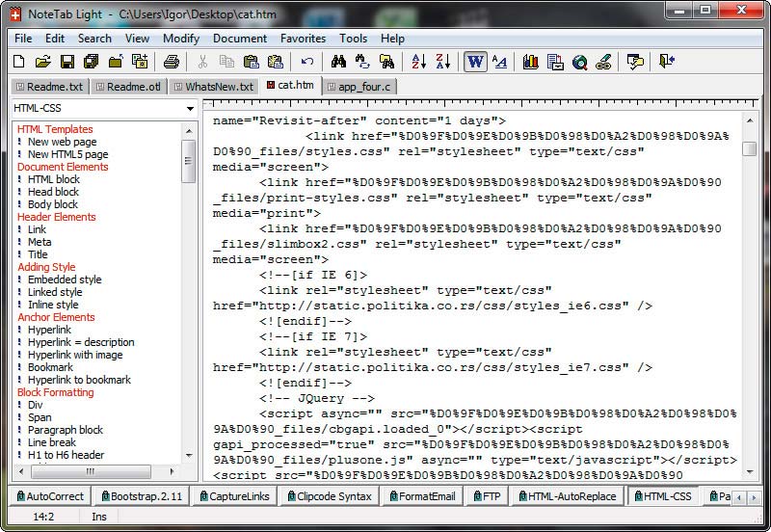Screen dimensions: 771x532
Task: Print the document with the printer icon
Action: [172, 62]
